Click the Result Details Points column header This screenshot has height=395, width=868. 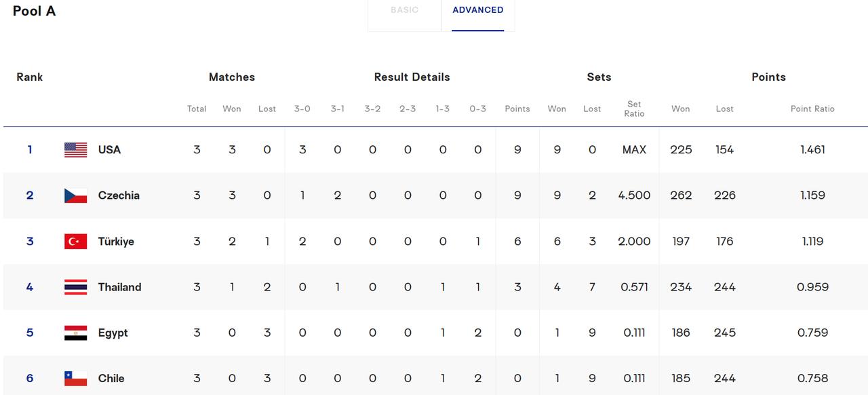(x=517, y=109)
